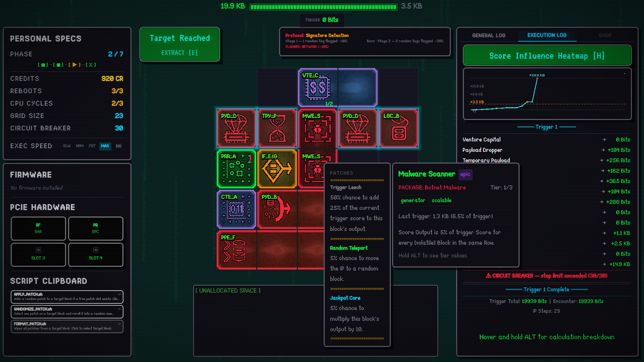The width and height of the screenshot is (644, 362).
Task: Click the Trigger Leech patch entry
Action: 357,208
